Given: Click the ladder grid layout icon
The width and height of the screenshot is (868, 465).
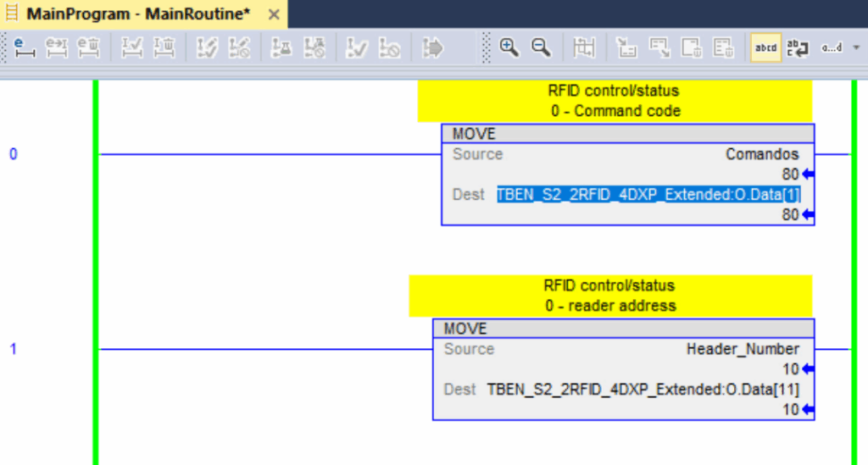Looking at the screenshot, I should click(583, 48).
